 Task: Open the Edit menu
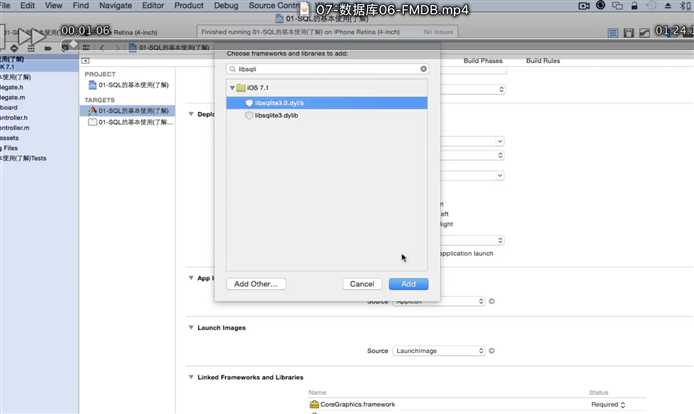pos(27,5)
